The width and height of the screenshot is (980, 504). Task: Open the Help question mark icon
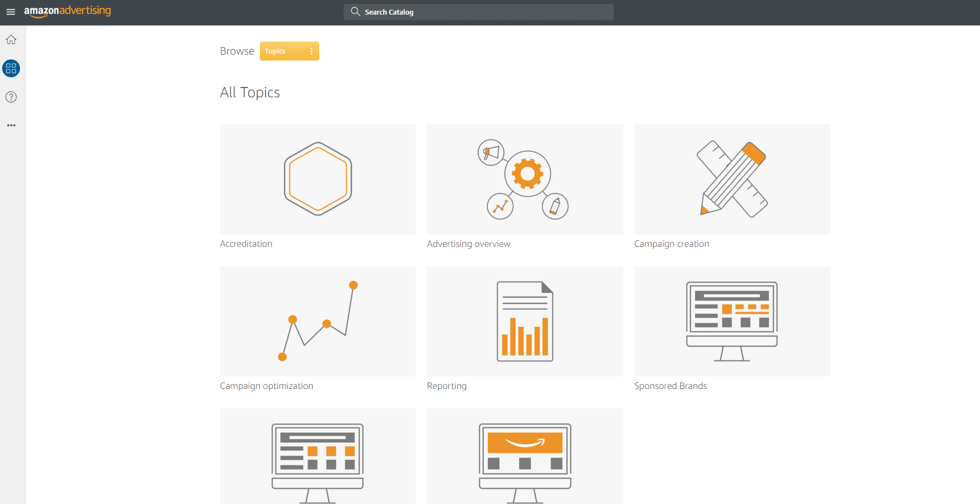11,97
